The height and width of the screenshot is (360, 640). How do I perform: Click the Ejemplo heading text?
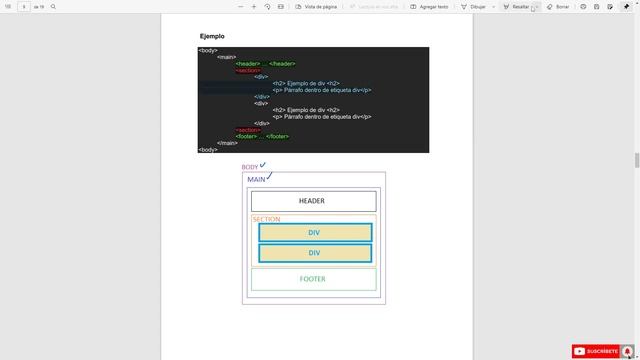[212, 36]
